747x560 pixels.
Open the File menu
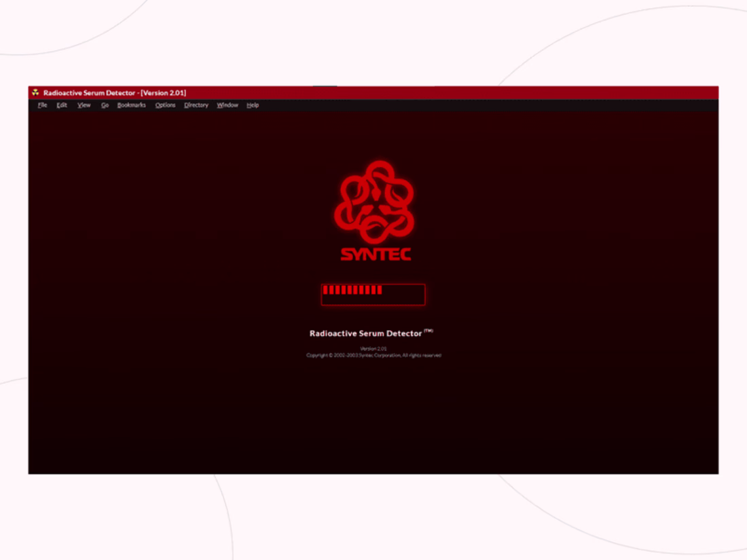coord(41,105)
